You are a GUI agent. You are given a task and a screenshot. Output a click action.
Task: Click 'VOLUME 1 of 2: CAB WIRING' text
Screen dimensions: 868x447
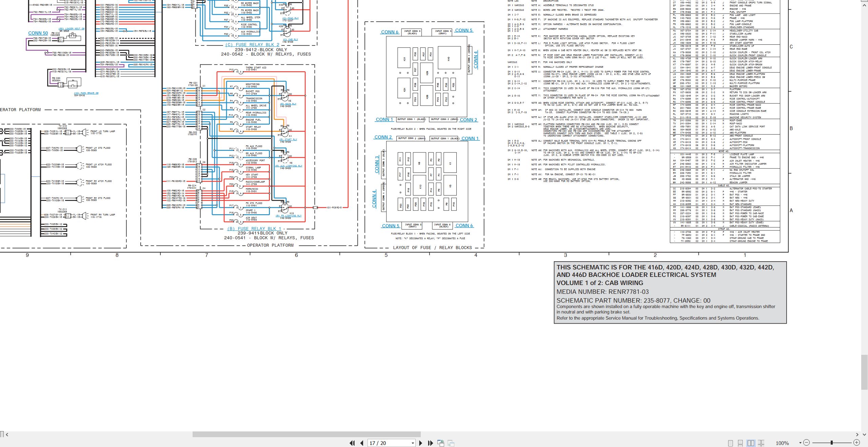600,283
